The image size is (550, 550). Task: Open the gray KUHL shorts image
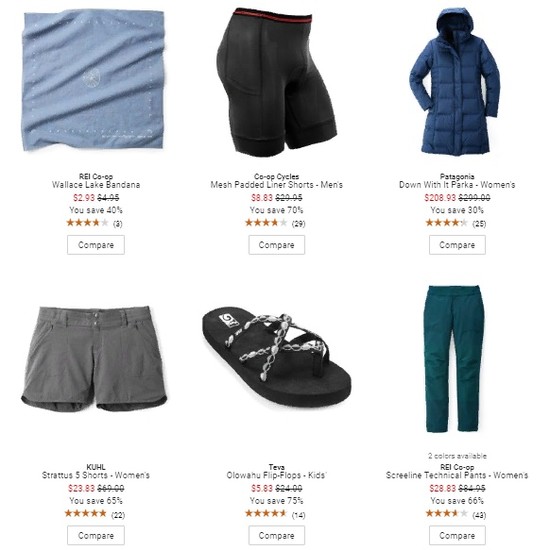tap(94, 359)
